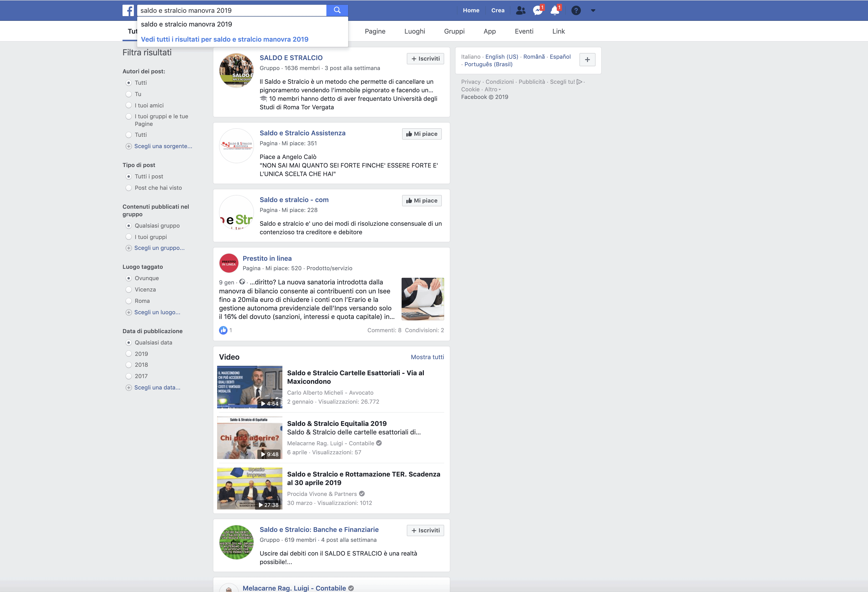868x592 pixels.
Task: Click plus icon beside Scegli una sorgente
Action: point(128,146)
